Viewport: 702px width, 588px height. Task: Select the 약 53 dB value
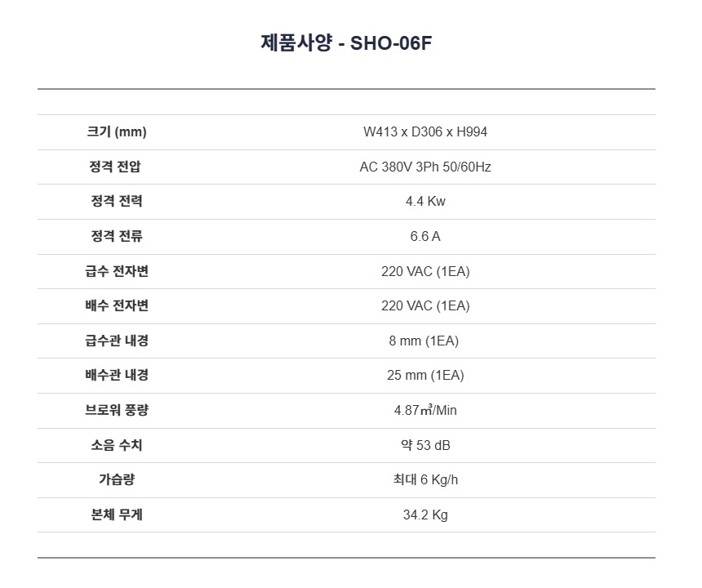coord(425,445)
